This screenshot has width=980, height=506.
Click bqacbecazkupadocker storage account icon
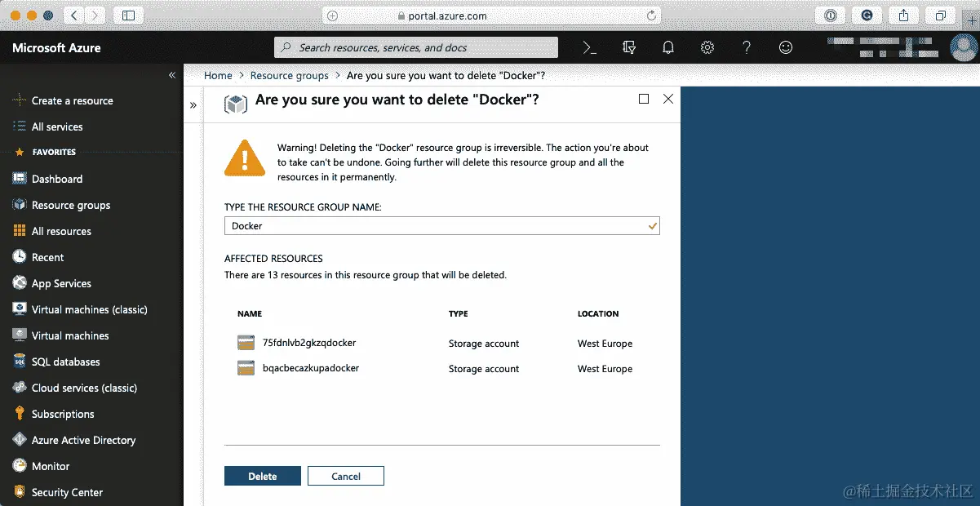click(246, 368)
